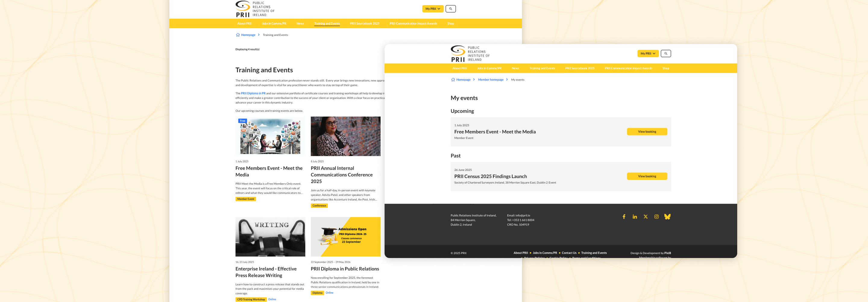Screen dimensions: 868x302
Task: Open Jobs in Comms/PR in My events nav
Action: point(489,68)
